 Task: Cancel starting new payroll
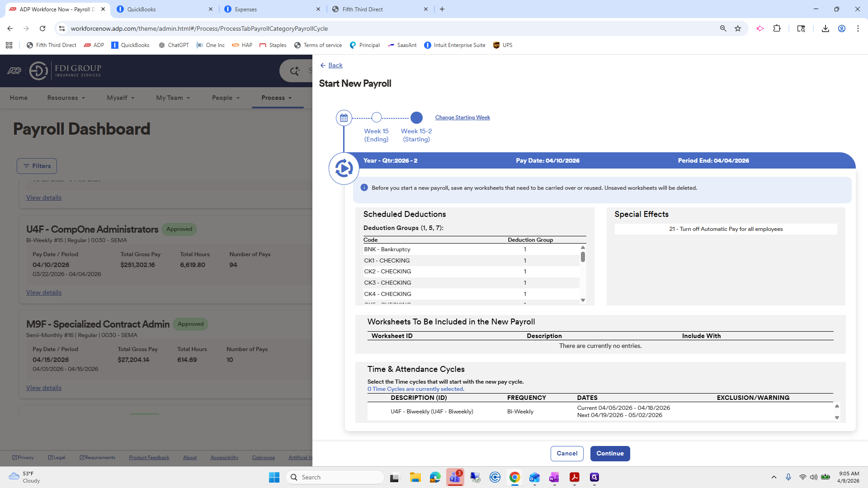coord(567,454)
